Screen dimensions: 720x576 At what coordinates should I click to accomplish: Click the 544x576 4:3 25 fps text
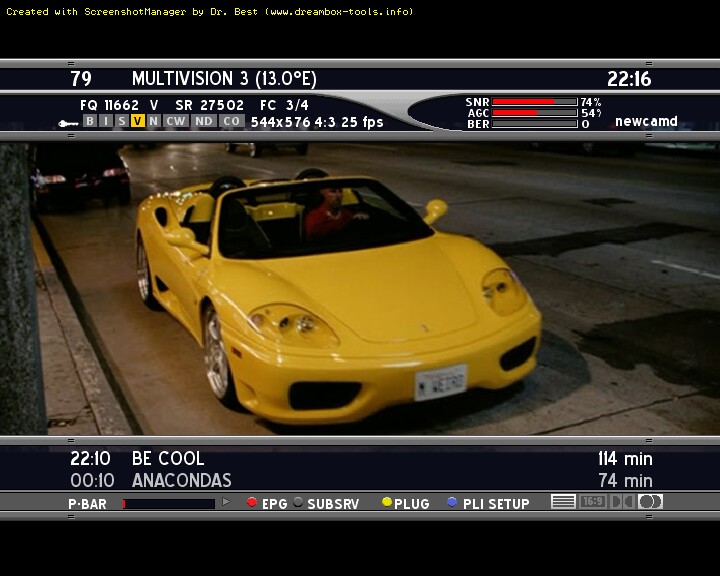click(317, 122)
